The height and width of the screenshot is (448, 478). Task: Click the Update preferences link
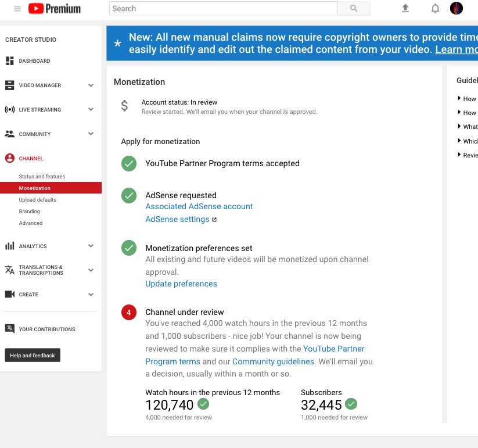[x=181, y=284]
